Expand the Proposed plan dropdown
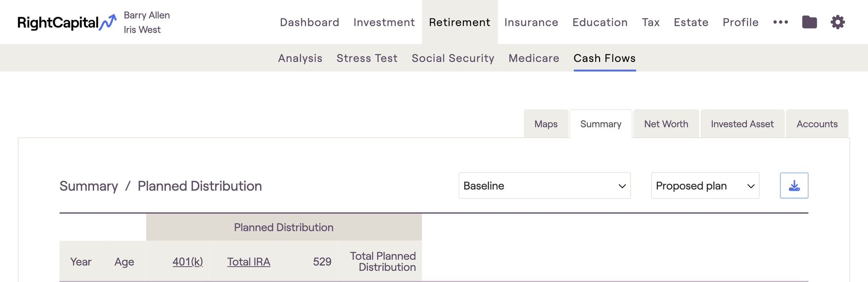The width and height of the screenshot is (868, 282). click(x=705, y=186)
